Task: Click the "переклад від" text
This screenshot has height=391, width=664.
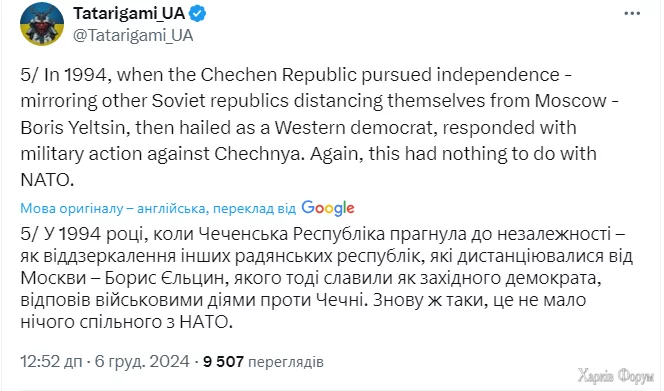Action: tap(254, 209)
